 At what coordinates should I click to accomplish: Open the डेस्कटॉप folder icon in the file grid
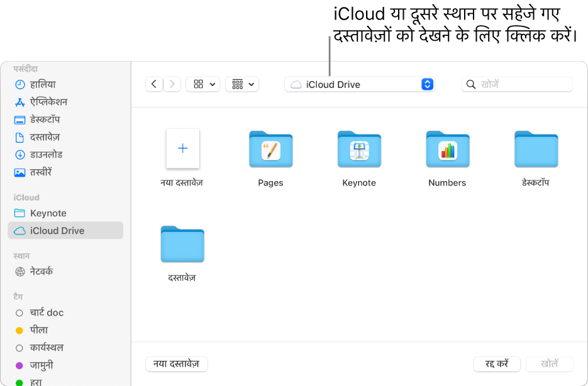click(536, 149)
